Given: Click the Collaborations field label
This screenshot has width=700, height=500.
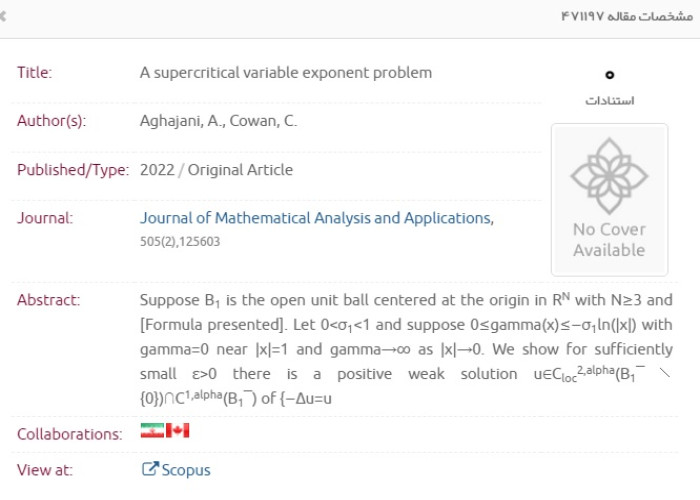Looking at the screenshot, I should tap(70, 434).
